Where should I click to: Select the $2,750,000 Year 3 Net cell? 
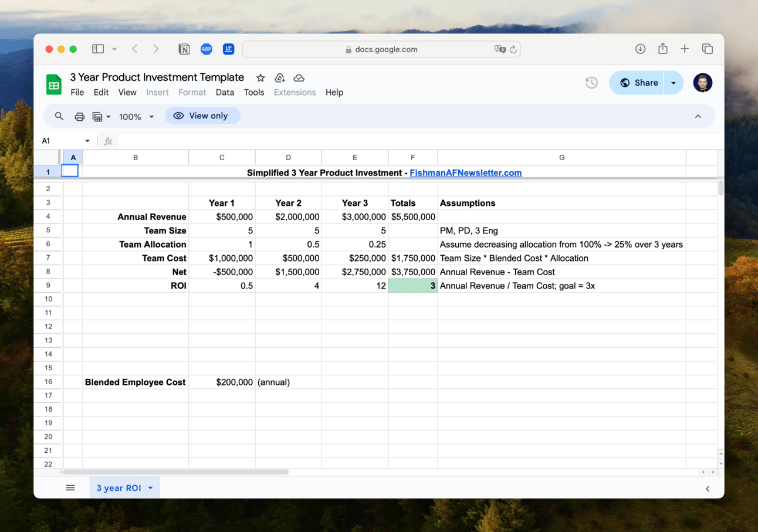click(x=355, y=272)
